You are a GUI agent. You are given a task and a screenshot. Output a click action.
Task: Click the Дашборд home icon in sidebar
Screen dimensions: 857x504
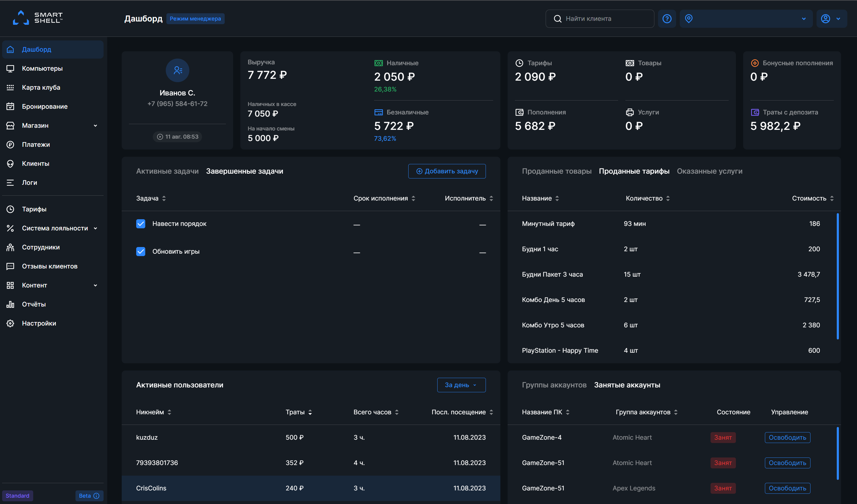(10, 49)
